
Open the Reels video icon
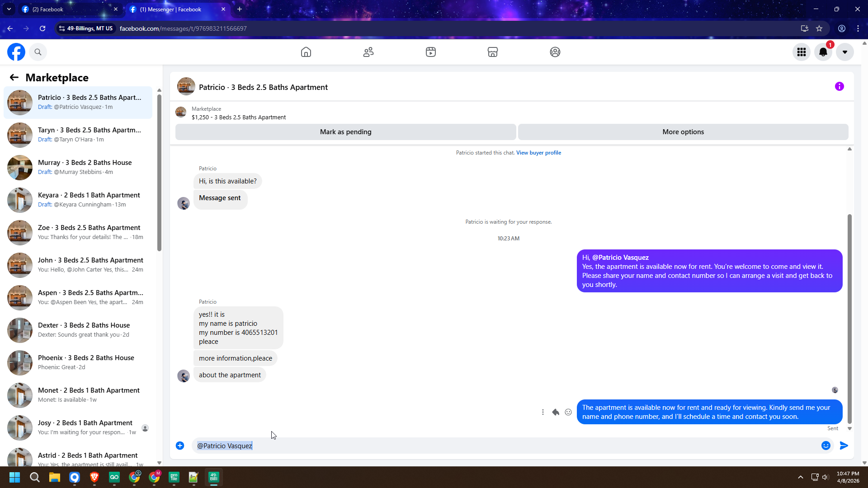pyautogui.click(x=431, y=52)
